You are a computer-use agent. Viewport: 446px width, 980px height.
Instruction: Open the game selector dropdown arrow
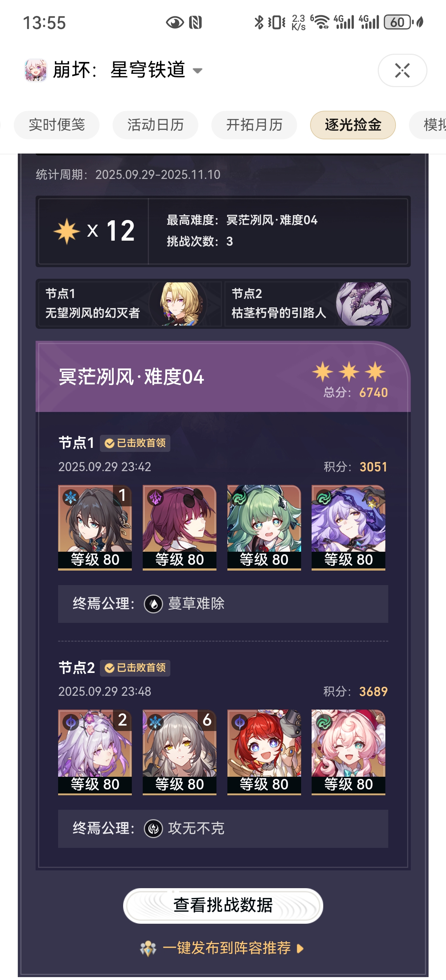coord(198,71)
